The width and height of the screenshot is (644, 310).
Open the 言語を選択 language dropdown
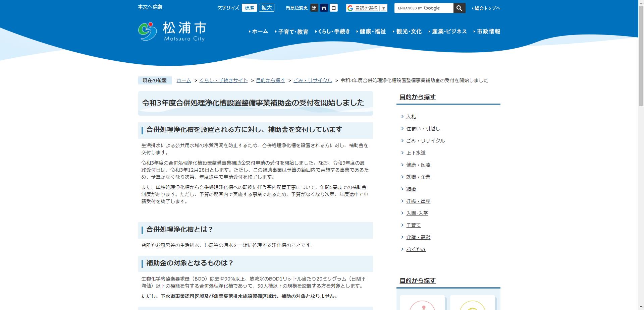366,8
